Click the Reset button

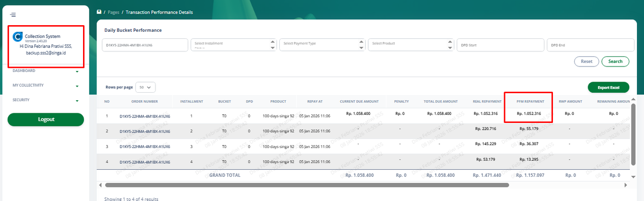coord(587,61)
